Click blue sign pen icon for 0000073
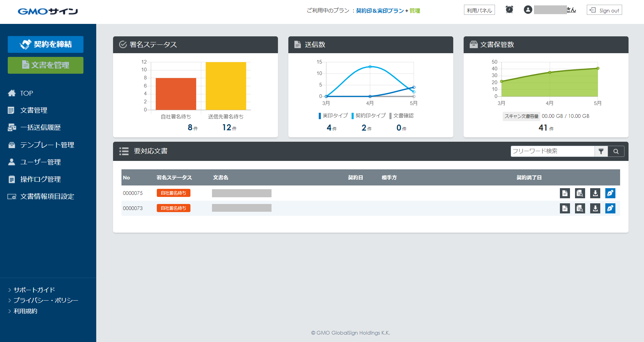Image resolution: width=644 pixels, height=342 pixels. (x=610, y=208)
